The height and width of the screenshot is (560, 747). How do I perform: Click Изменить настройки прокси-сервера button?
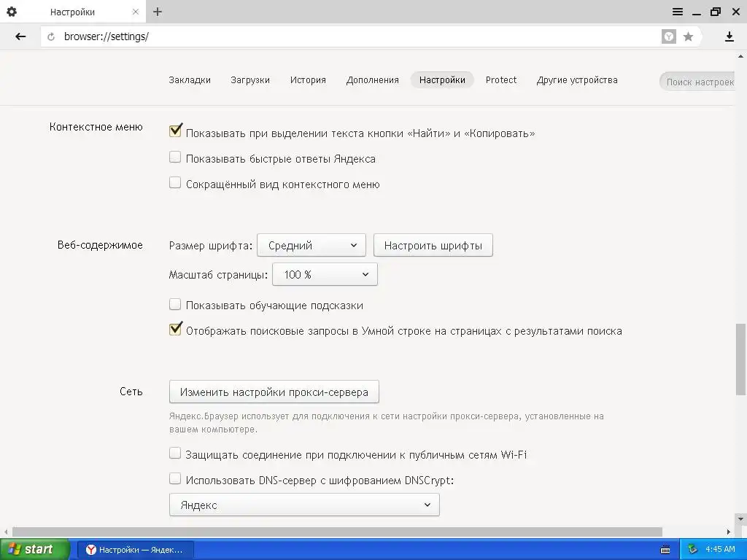[x=274, y=392]
